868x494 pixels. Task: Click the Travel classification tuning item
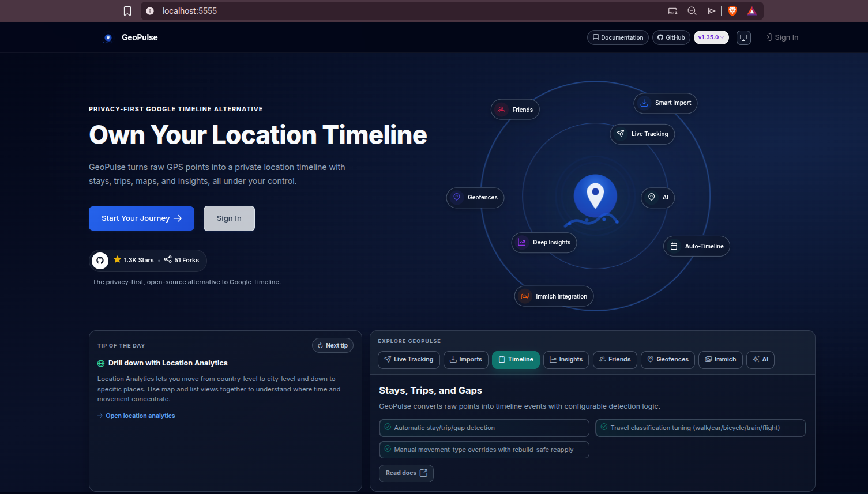pos(700,428)
